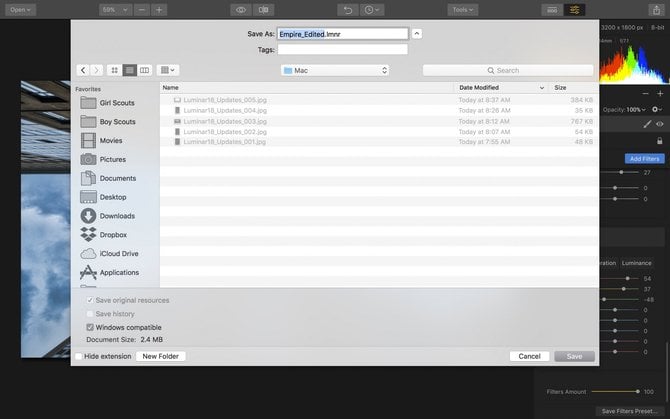Click the add layer plus icon
The height and width of the screenshot is (419, 670).
click(660, 94)
